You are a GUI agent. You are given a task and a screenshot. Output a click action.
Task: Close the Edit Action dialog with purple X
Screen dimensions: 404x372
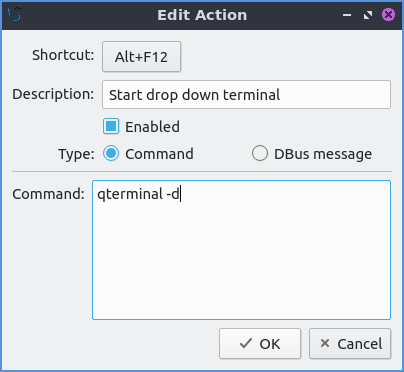(388, 15)
